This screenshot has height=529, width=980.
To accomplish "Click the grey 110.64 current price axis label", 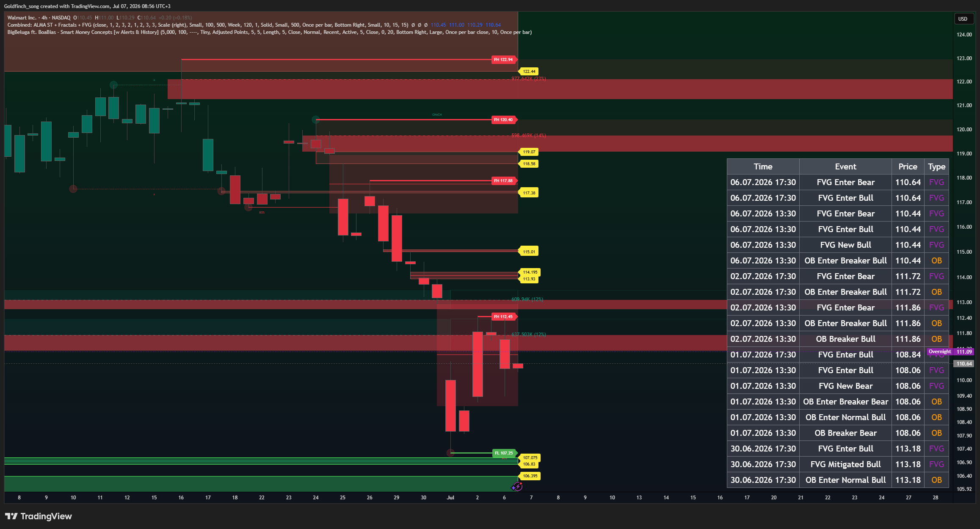I will pyautogui.click(x=964, y=364).
